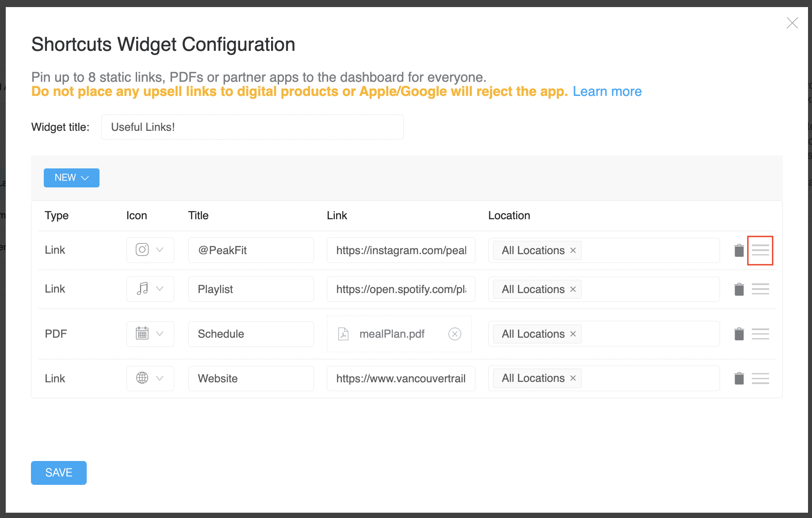812x518 pixels.
Task: Click the Link column header
Action: coord(337,216)
